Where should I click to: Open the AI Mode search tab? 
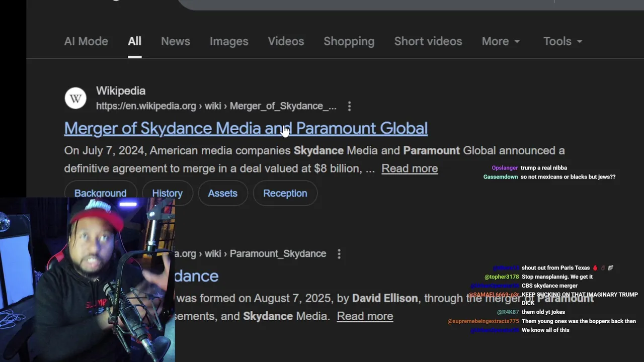click(86, 41)
